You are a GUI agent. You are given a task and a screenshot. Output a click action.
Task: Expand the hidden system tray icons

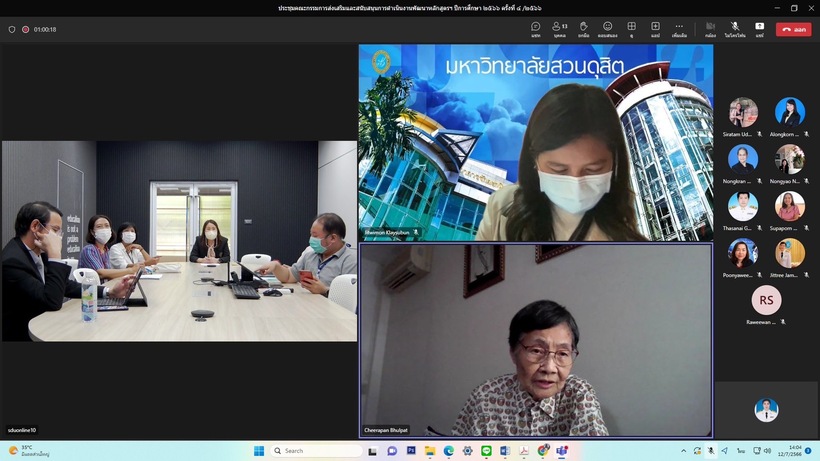point(684,451)
